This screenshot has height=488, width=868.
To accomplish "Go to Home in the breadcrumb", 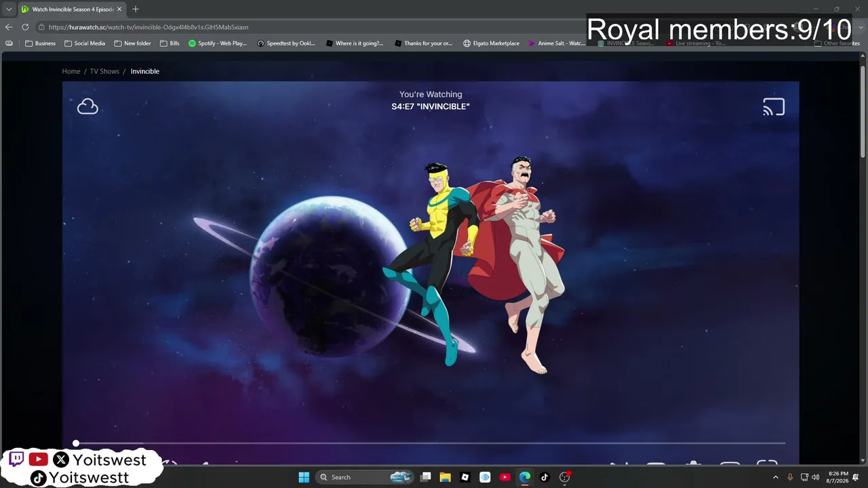I will (71, 71).
